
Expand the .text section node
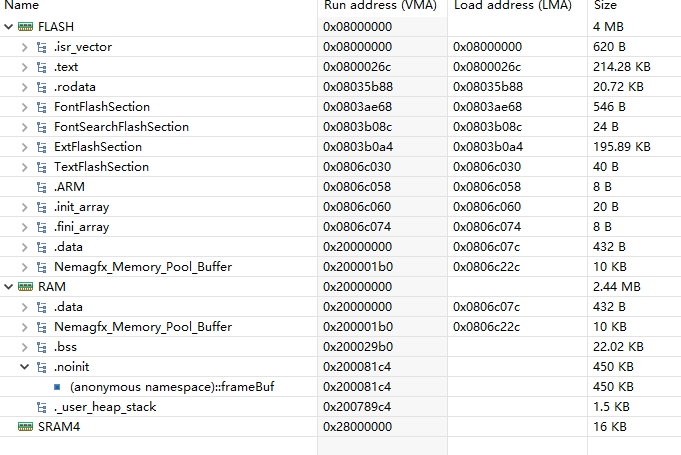[25, 67]
